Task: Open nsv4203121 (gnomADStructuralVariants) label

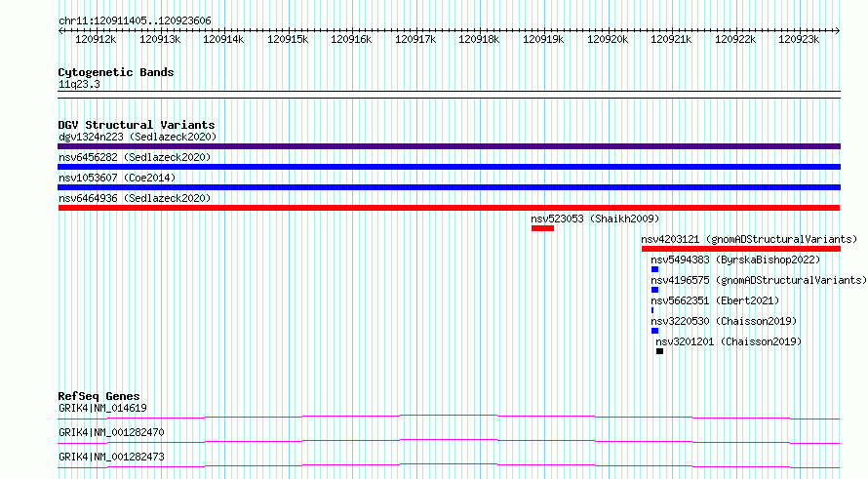Action: 749,239
